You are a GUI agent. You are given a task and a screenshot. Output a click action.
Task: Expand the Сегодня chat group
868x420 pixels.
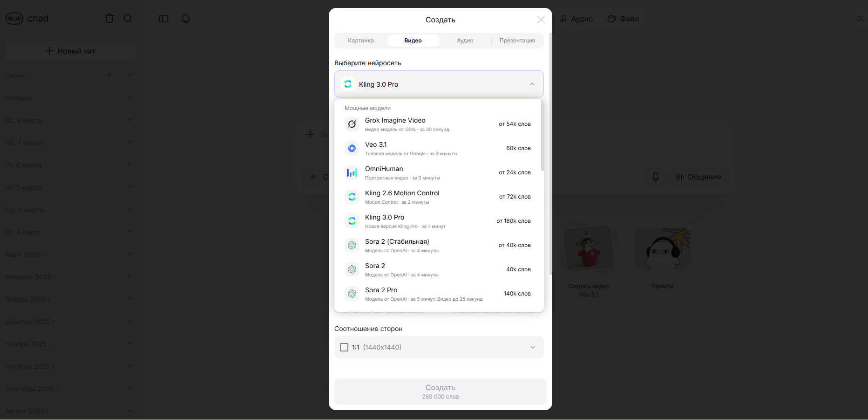(x=130, y=97)
